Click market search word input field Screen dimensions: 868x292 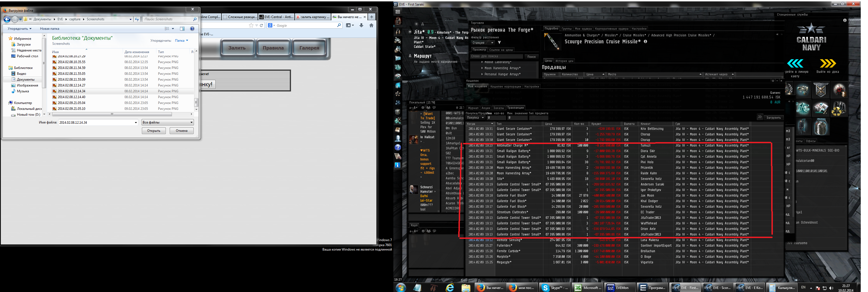pos(497,56)
